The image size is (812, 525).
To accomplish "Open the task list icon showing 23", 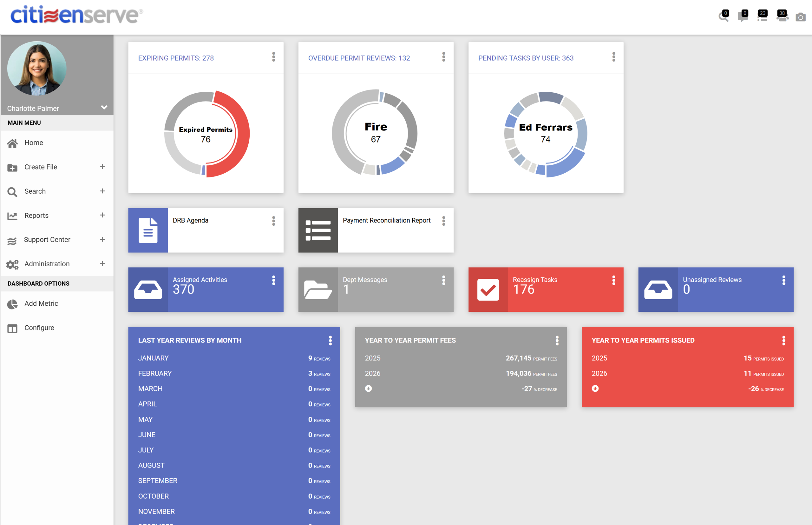I will 762,17.
